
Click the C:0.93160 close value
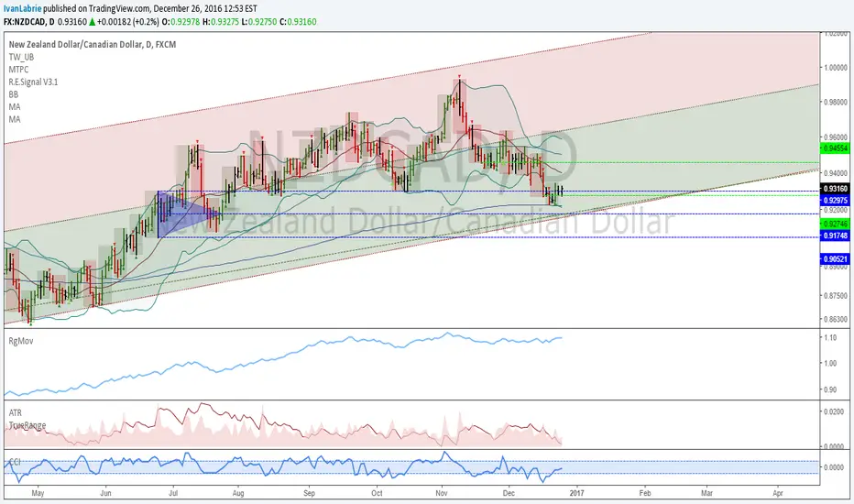[298, 22]
